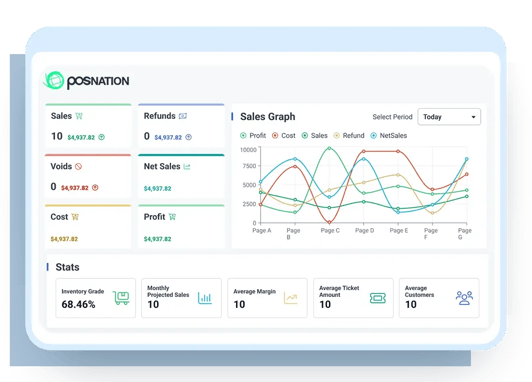
Task: Toggle the Profit series in graph legend
Action: point(253,136)
